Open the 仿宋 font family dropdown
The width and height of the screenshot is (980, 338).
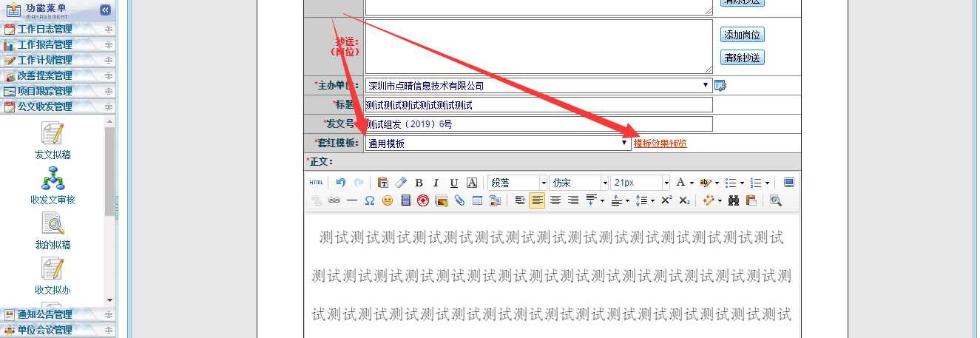[x=604, y=183]
